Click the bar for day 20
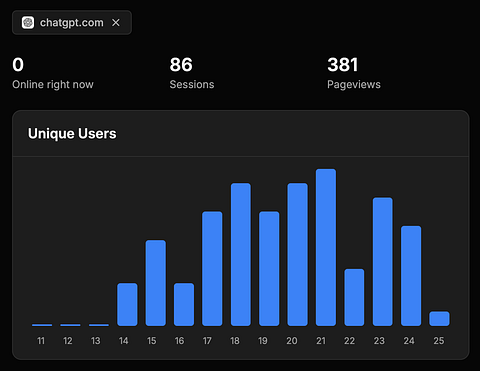480x371 pixels. (x=298, y=254)
